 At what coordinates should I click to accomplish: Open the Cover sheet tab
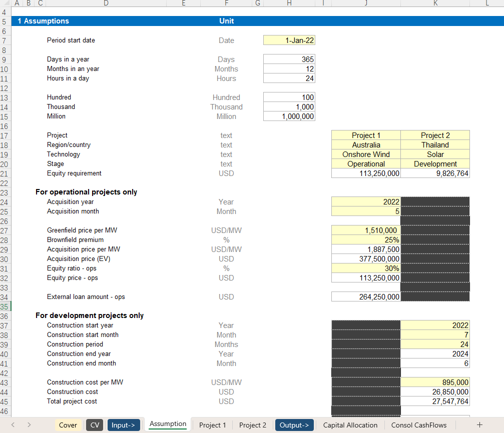pos(68,425)
